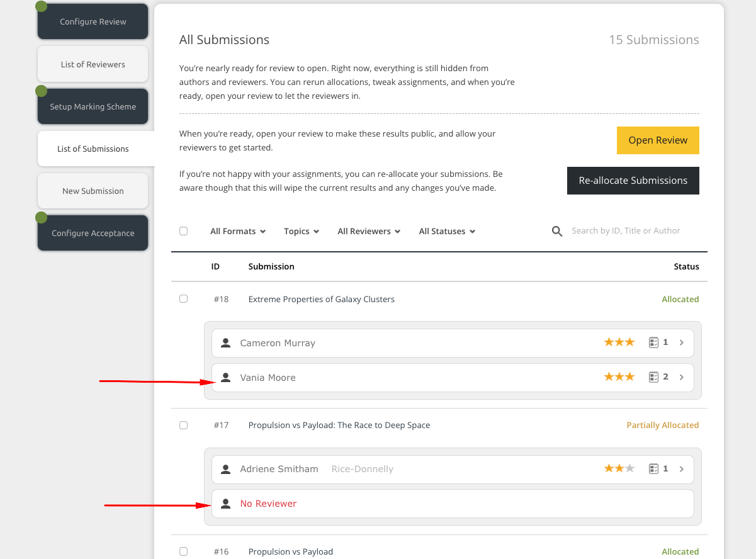Click marking scheme icon in Vania Moore row
This screenshot has height=559, width=756.
tap(653, 377)
